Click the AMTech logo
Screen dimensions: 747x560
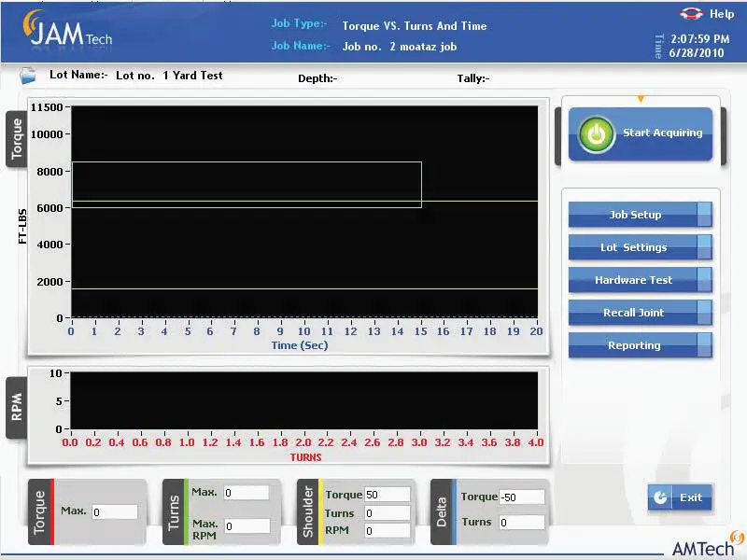708,544
